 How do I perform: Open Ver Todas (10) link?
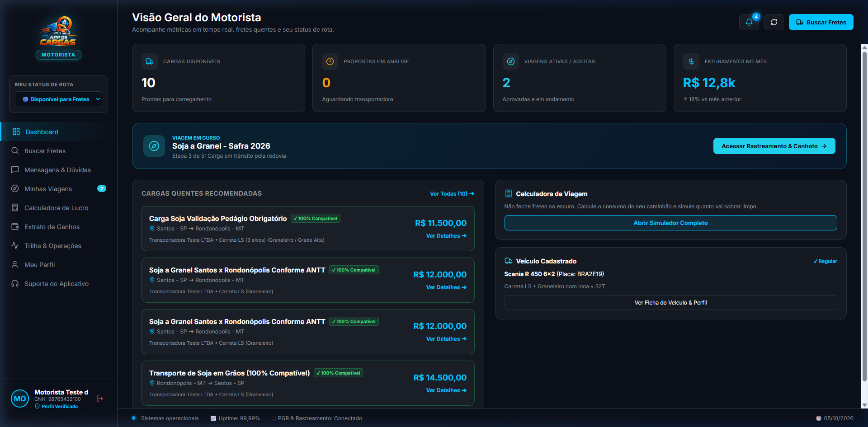(452, 193)
